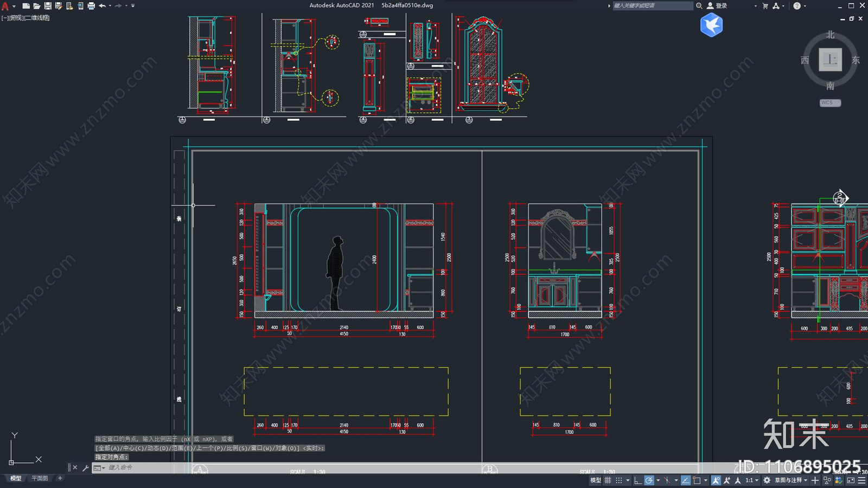Add a new layout with plus tab
This screenshot has height=488, width=868.
(60, 478)
